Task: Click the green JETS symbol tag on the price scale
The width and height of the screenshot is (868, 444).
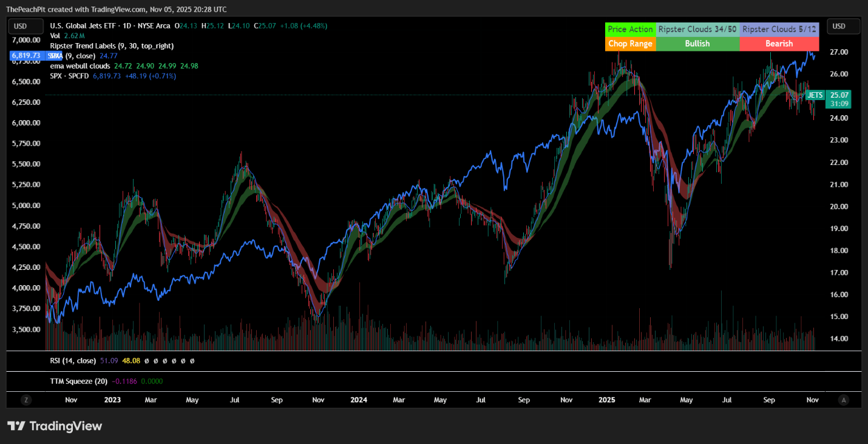Action: 815,95
